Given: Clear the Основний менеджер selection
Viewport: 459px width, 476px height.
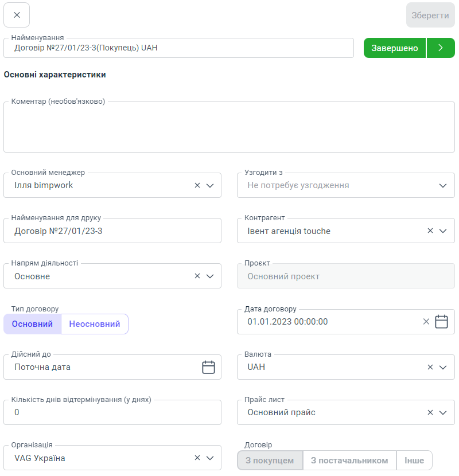Looking at the screenshot, I should click(197, 185).
